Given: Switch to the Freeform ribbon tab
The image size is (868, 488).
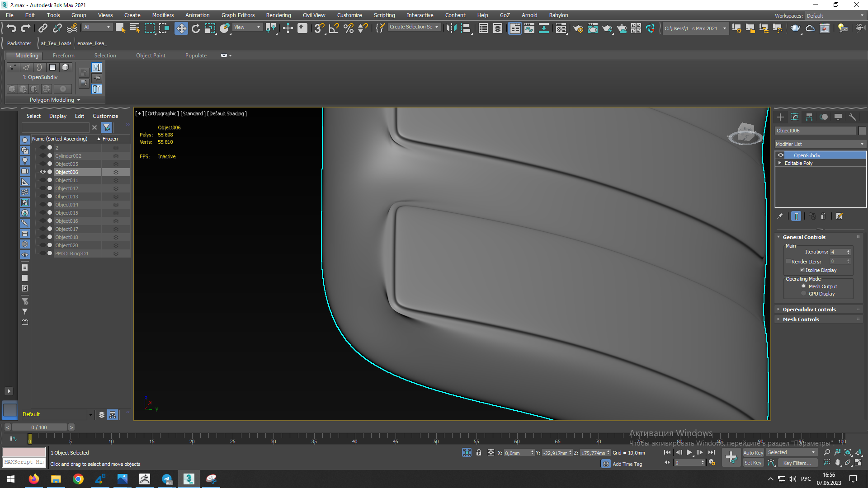Looking at the screenshot, I should pyautogui.click(x=63, y=56).
